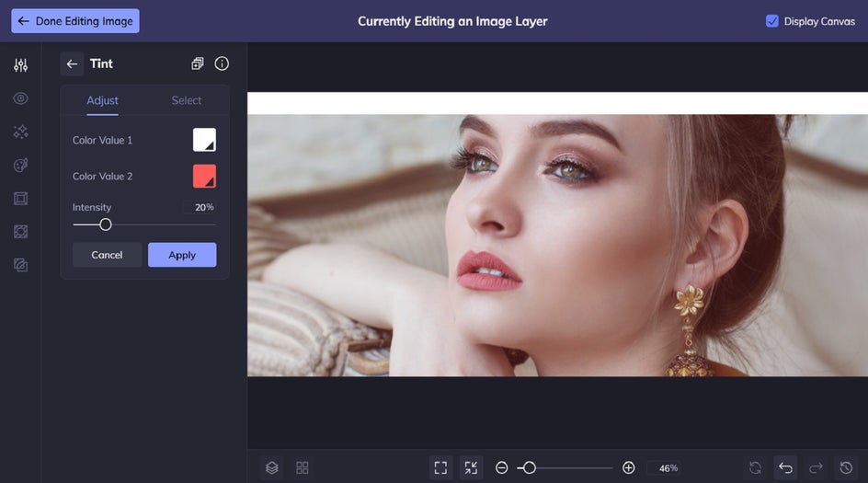Open the Layers panel icon
Screen dimensions: 868x483
coord(272,468)
